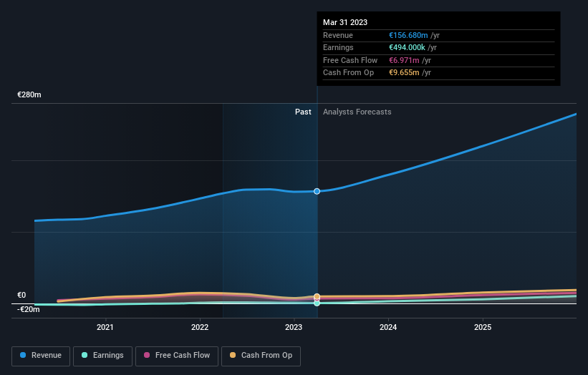This screenshot has width=588, height=375.
Task: Select the 2024 x-axis label
Action: [x=388, y=327]
